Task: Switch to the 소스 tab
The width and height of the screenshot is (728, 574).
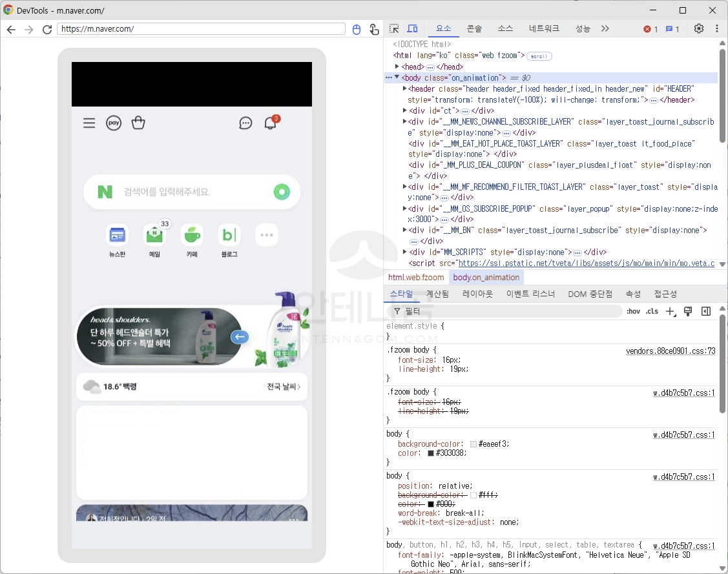Action: pyautogui.click(x=505, y=29)
